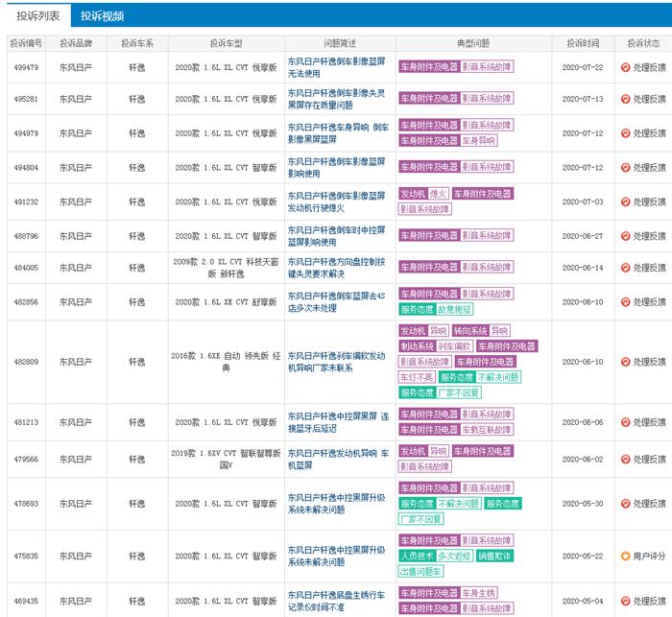Open complaint 刹车偏软发动机异响厂家未联系
Screen dimensions: 672x617
coord(336,362)
